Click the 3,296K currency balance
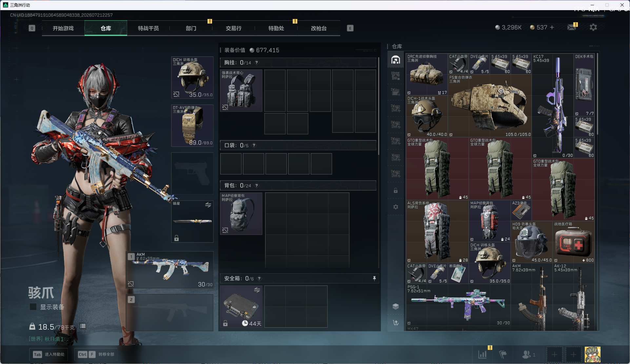Screen dimensions: 630x364 tap(508, 27)
